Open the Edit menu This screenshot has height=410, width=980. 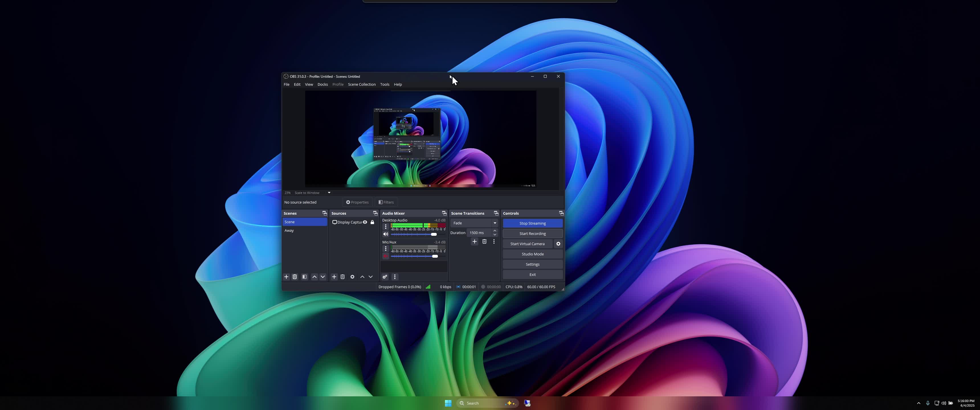(297, 85)
